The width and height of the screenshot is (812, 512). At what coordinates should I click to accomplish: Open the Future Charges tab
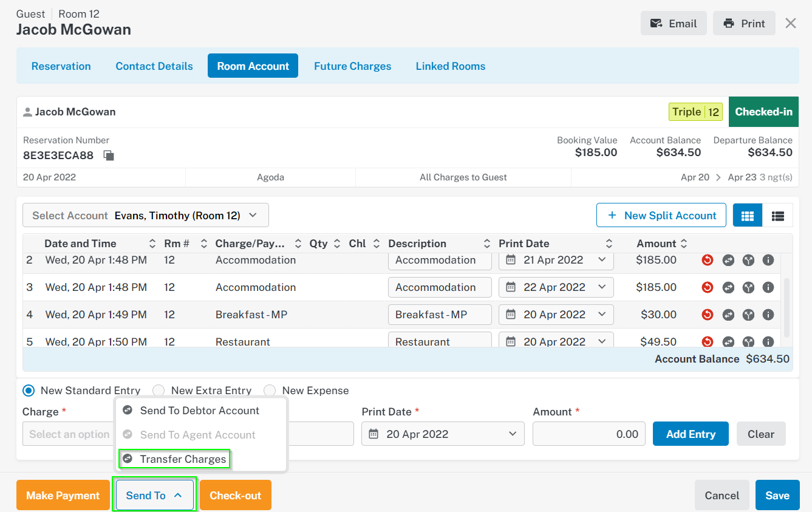352,66
